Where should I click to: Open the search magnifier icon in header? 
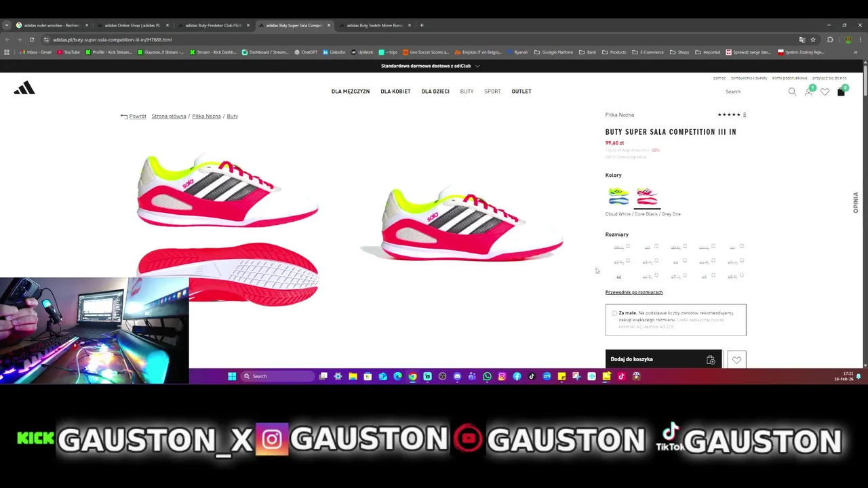(x=792, y=91)
